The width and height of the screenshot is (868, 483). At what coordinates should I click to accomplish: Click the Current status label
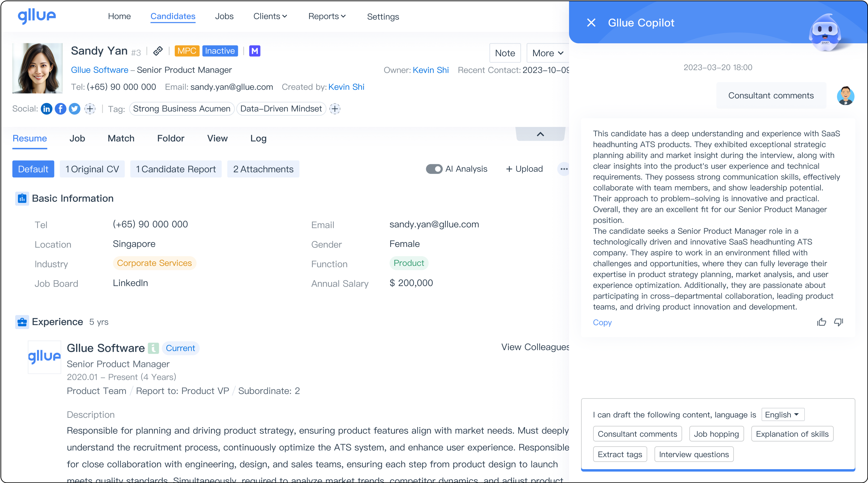181,348
